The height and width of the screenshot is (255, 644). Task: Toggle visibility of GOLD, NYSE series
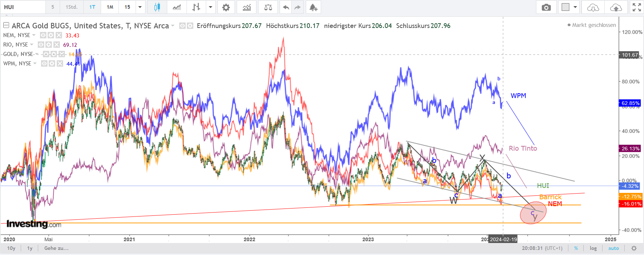46,54
